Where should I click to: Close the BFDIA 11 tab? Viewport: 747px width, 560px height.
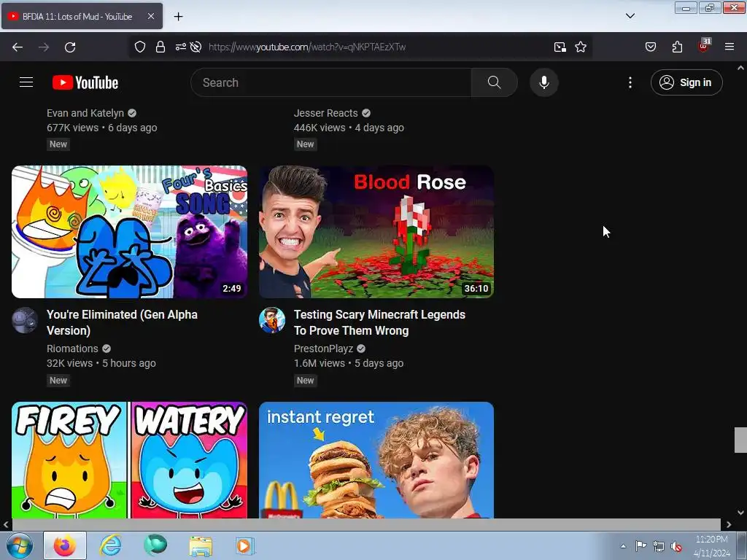coord(150,16)
